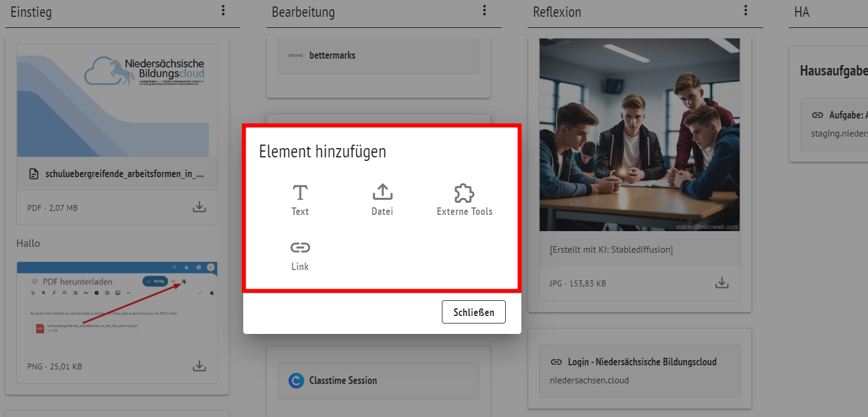Upload a file using the Datei icon

[x=382, y=197]
